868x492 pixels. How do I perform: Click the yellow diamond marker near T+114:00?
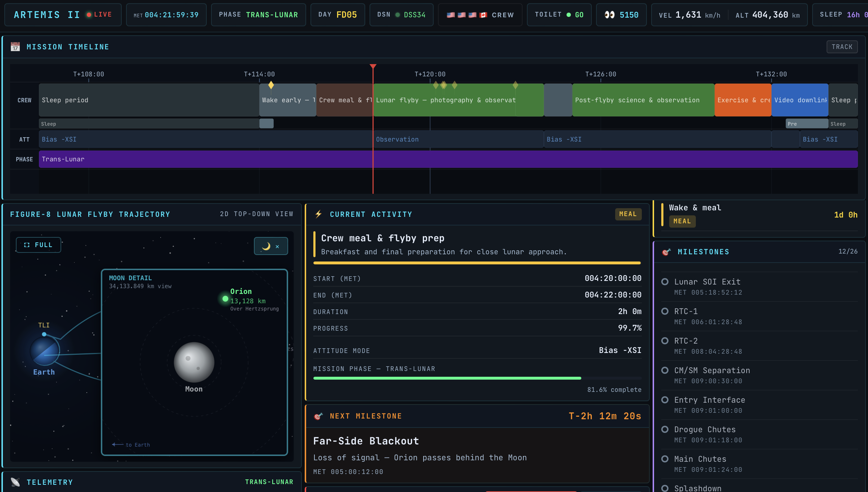(271, 85)
